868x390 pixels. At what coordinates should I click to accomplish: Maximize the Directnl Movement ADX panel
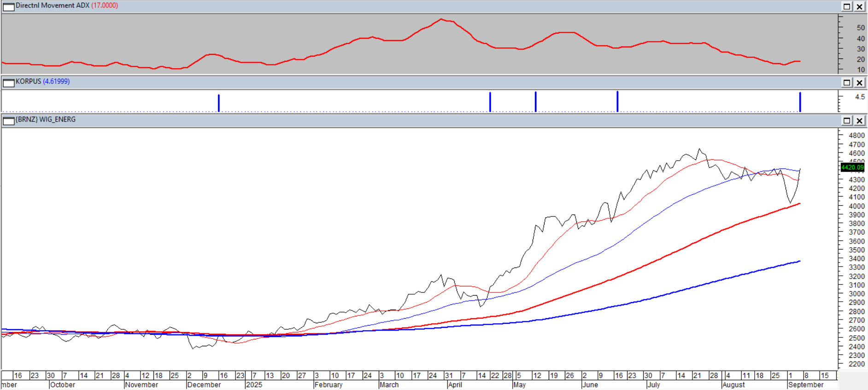847,6
